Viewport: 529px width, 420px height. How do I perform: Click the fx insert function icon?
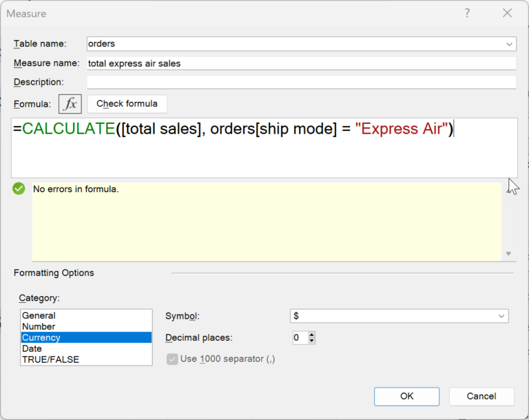pos(70,104)
